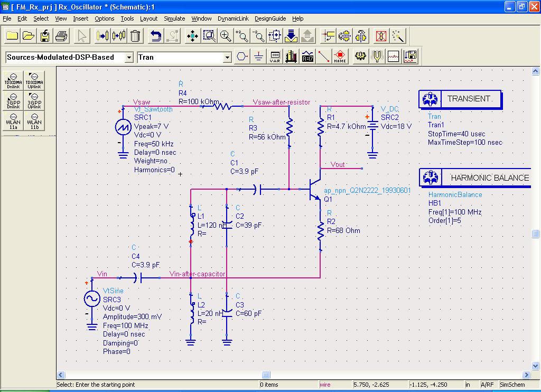Click the Undo arrow icon
The image size is (541, 392).
(x=156, y=36)
